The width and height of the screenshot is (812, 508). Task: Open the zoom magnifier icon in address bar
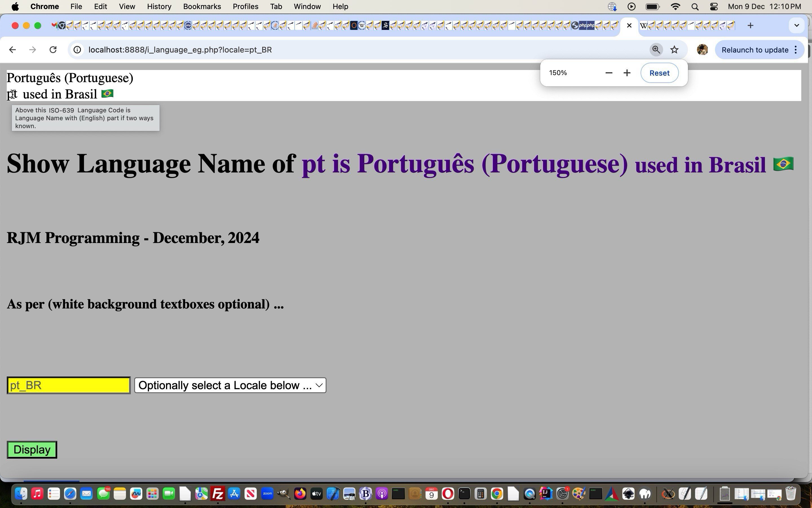pos(656,50)
